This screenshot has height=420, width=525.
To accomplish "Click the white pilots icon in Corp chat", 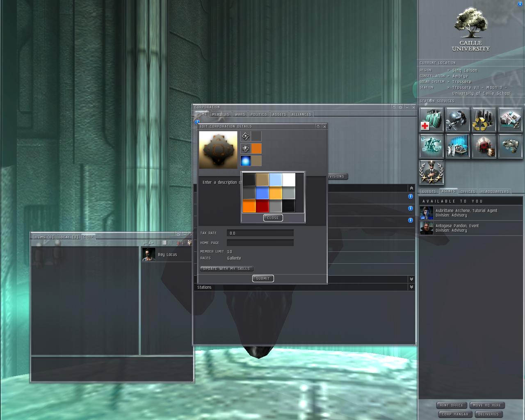I will (189, 243).
